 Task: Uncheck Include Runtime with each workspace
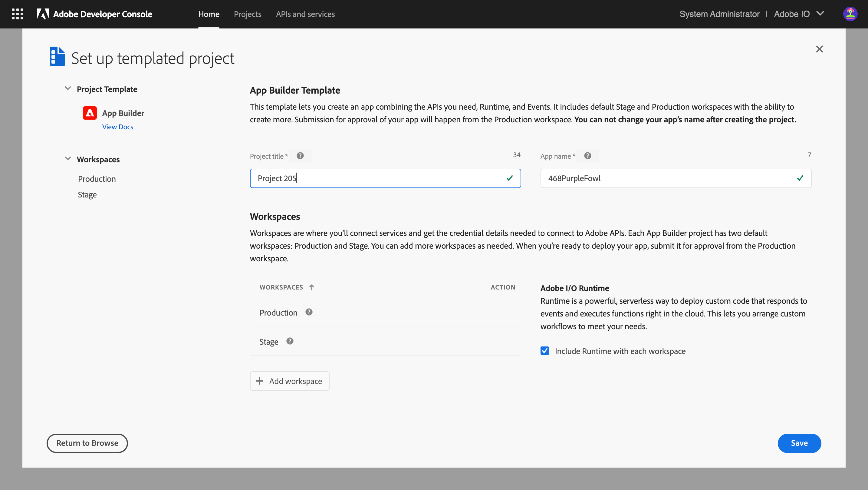[x=544, y=351]
